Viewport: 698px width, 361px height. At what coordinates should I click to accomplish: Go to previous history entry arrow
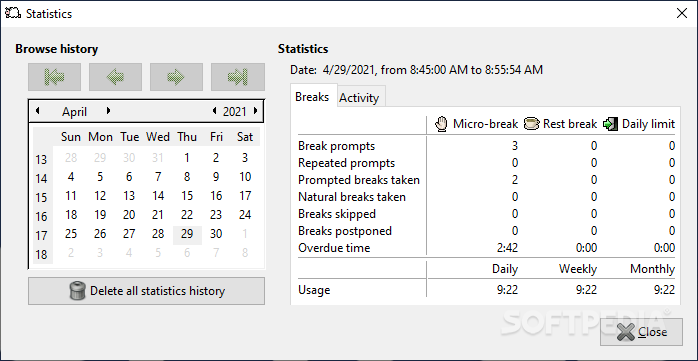click(x=115, y=77)
